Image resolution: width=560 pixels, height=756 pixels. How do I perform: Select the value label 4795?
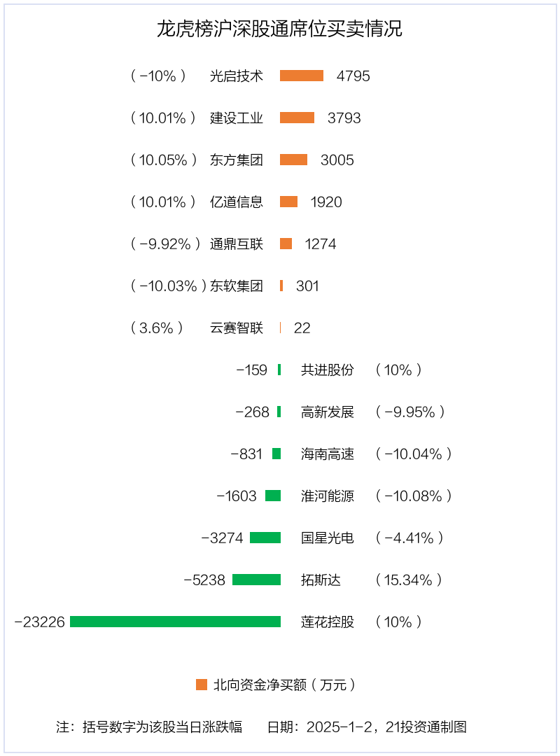point(353,76)
